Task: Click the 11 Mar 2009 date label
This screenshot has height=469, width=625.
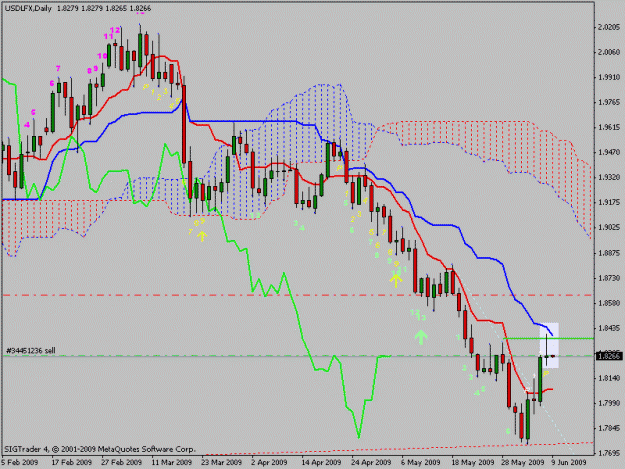Action: pos(171,462)
